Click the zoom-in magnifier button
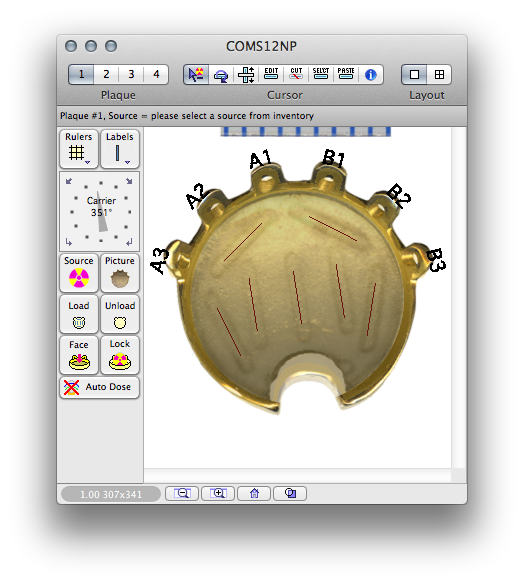The height and width of the screenshot is (583, 524). 218,493
